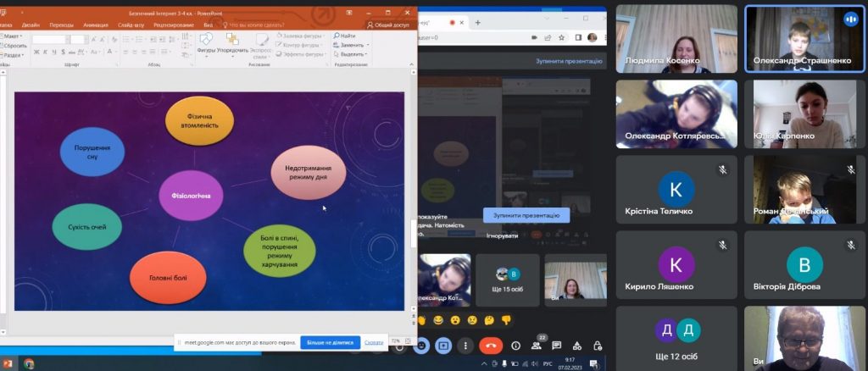This screenshot has width=868, height=371.
Task: Click 'Зупинити презентацію' text at Meet top
Action: (x=569, y=61)
